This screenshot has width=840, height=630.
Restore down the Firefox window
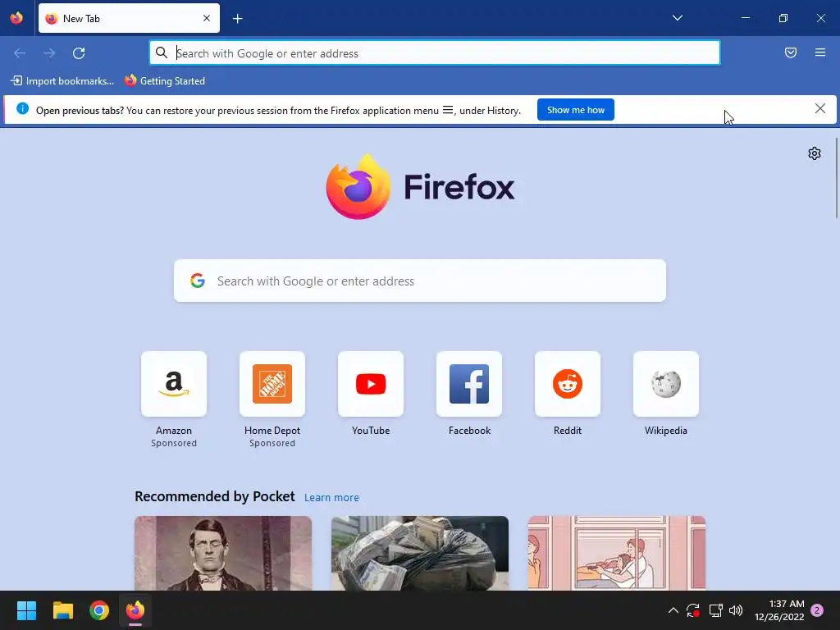pyautogui.click(x=783, y=18)
